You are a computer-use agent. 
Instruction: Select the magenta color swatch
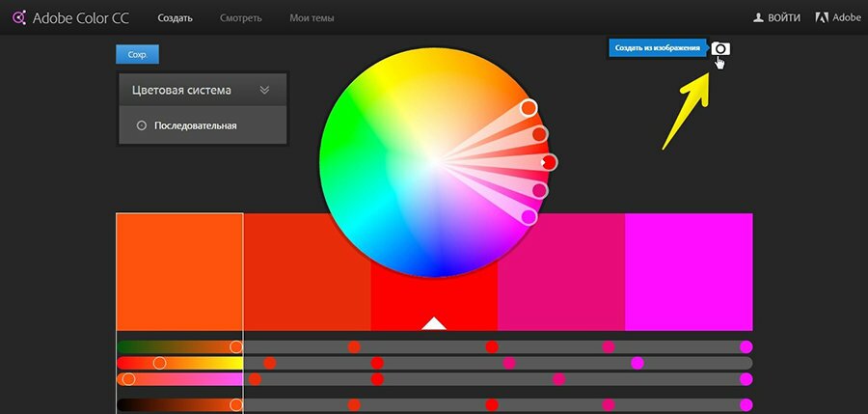pos(689,272)
